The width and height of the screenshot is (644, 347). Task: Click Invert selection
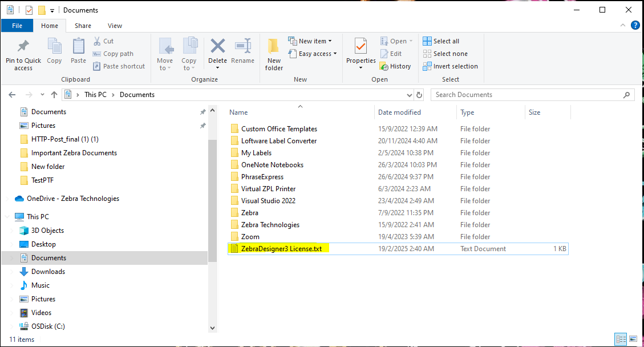point(451,66)
